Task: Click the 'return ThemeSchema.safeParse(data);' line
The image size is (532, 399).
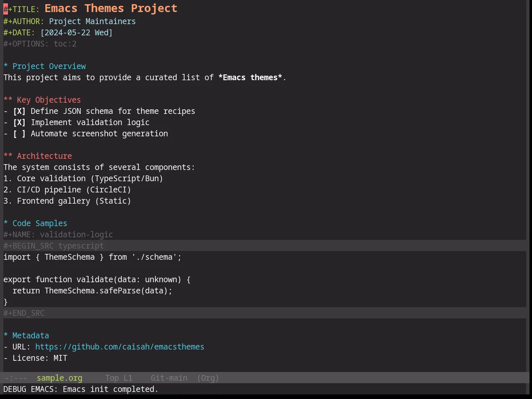Action: tap(92, 291)
